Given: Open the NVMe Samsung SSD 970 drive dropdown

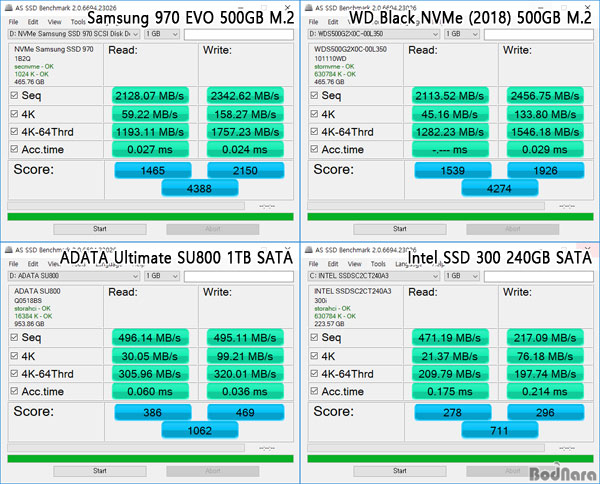Looking at the screenshot, I should [72, 33].
